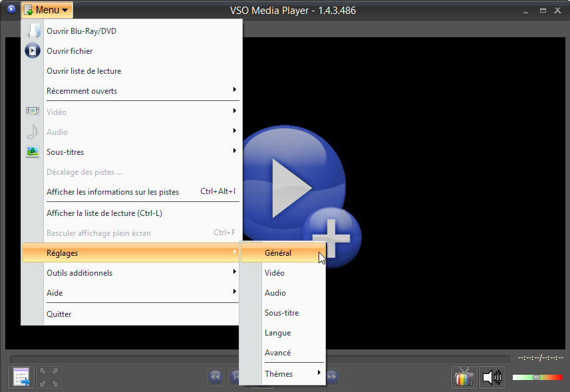The width and height of the screenshot is (570, 392).
Task: Open the Menu dropdown button
Action: [47, 10]
